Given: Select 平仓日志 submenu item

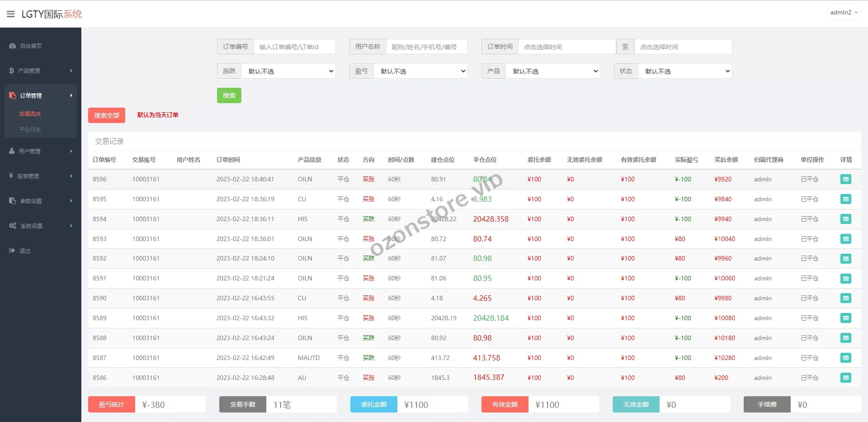Looking at the screenshot, I should [x=30, y=129].
